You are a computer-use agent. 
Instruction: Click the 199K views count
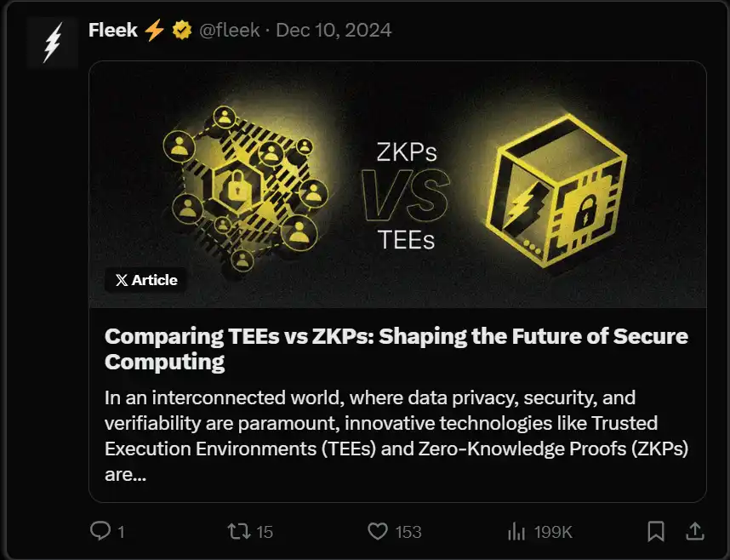pyautogui.click(x=553, y=532)
